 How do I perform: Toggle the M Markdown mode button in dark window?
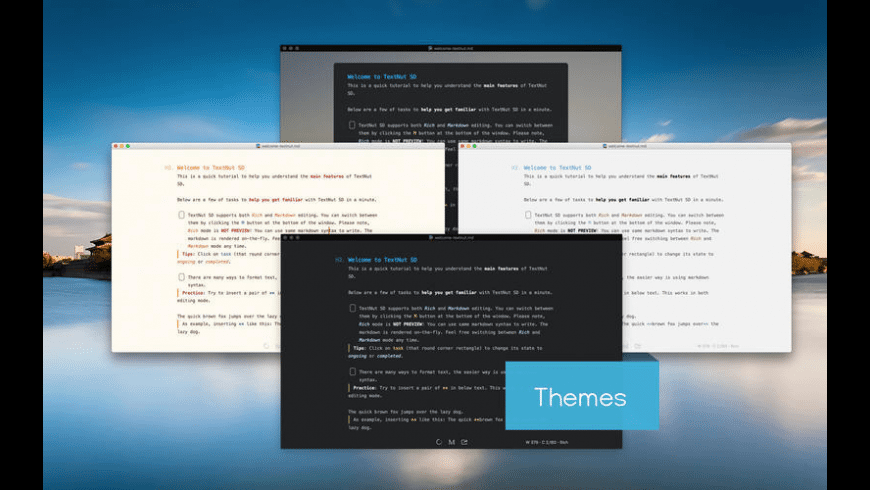pyautogui.click(x=452, y=442)
